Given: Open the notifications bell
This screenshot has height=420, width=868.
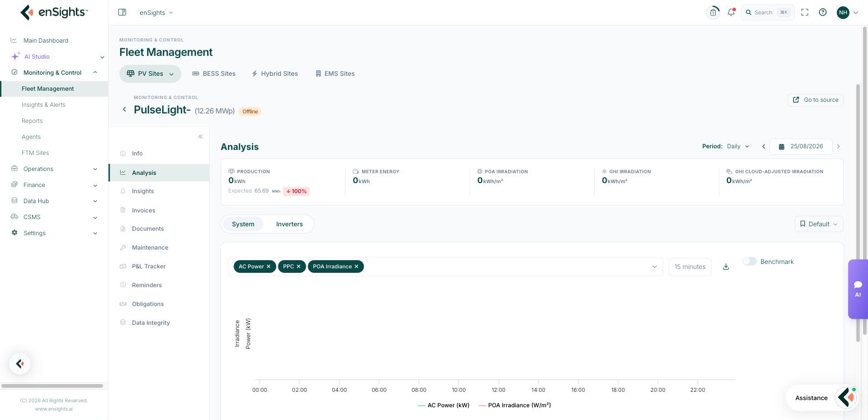Looking at the screenshot, I should point(731,12).
